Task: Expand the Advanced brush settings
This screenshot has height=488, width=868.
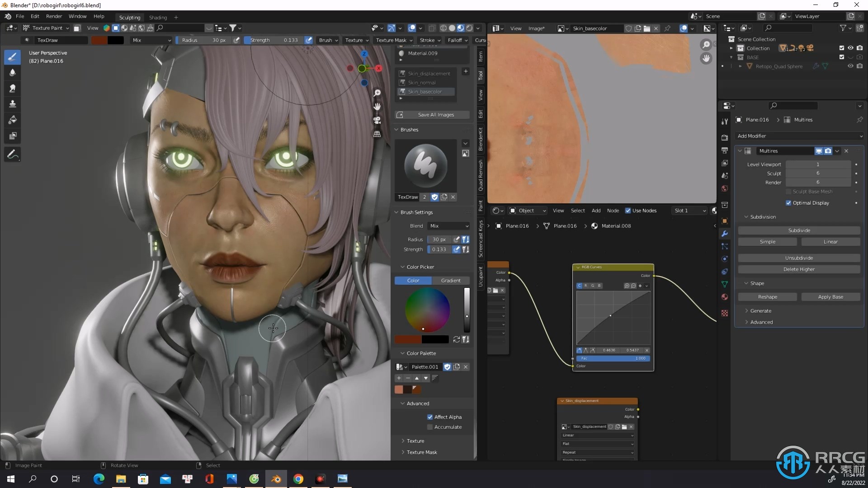Action: coord(417,404)
